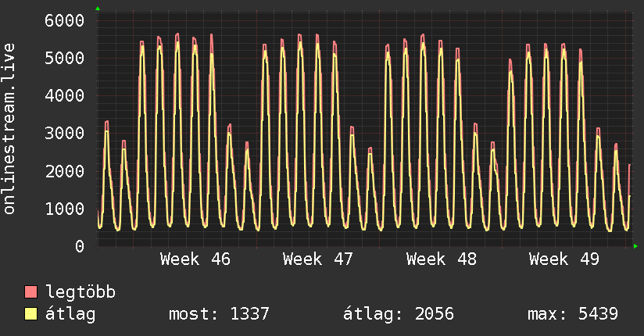Click the 2000 y-axis tick label

64,171
